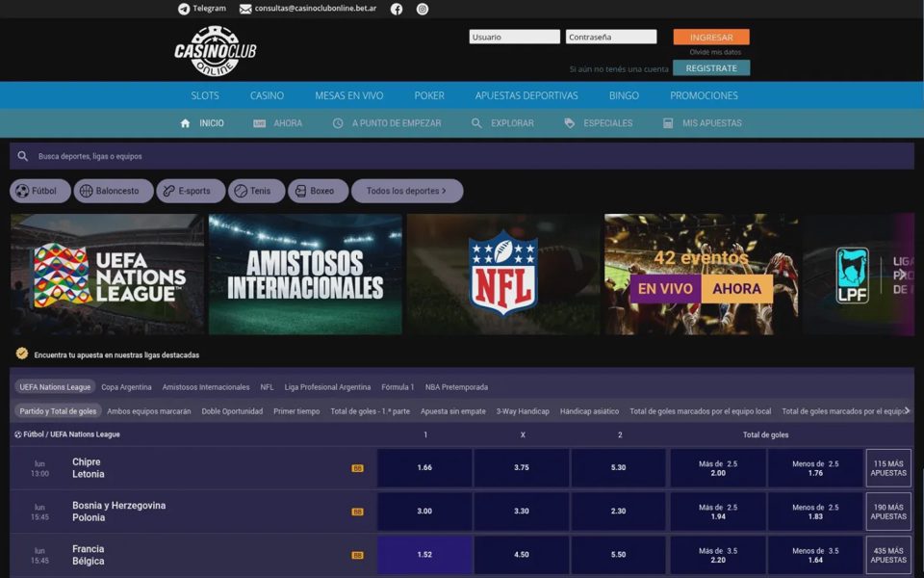Open the Bingo section
The width and height of the screenshot is (924, 578).
click(x=624, y=95)
